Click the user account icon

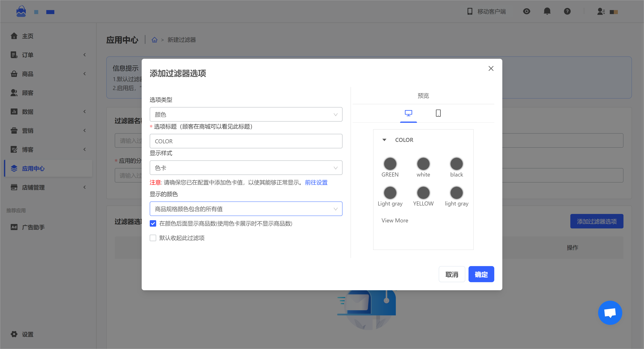[x=601, y=11]
